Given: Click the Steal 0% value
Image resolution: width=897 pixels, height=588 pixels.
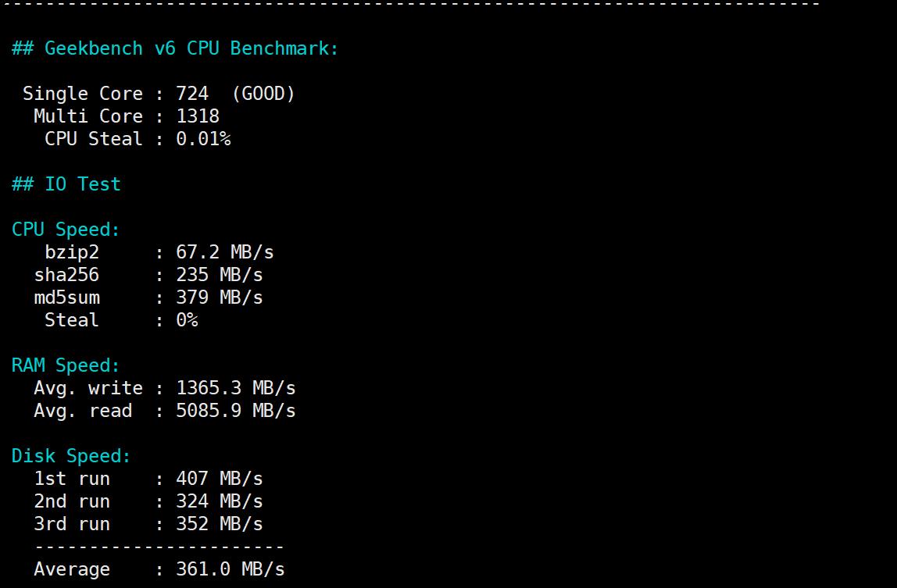Looking at the screenshot, I should coord(187,320).
